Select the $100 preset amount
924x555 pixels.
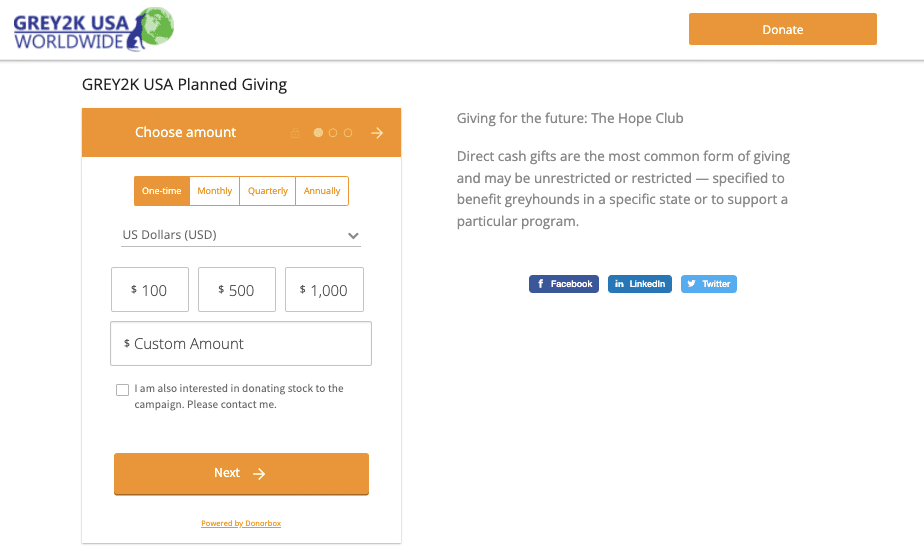[x=149, y=290]
